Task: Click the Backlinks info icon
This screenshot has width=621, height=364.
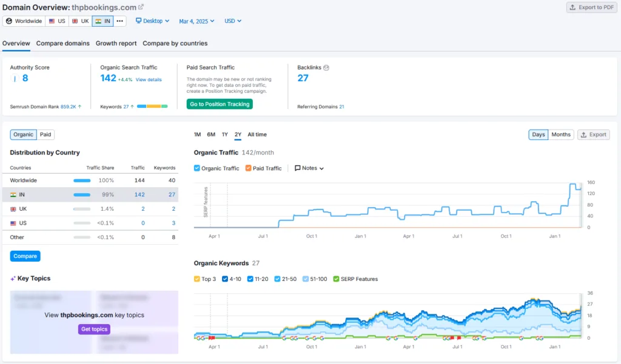Action: (x=326, y=68)
